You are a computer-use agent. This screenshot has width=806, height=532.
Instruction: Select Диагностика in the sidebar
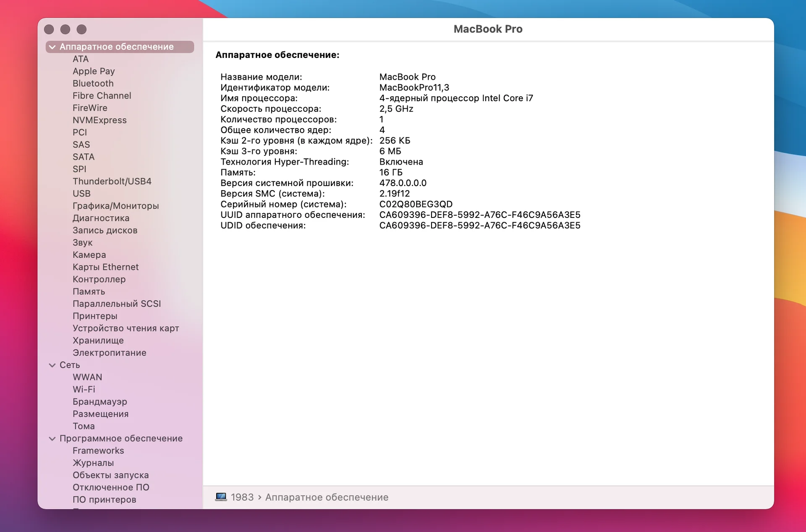click(x=101, y=218)
